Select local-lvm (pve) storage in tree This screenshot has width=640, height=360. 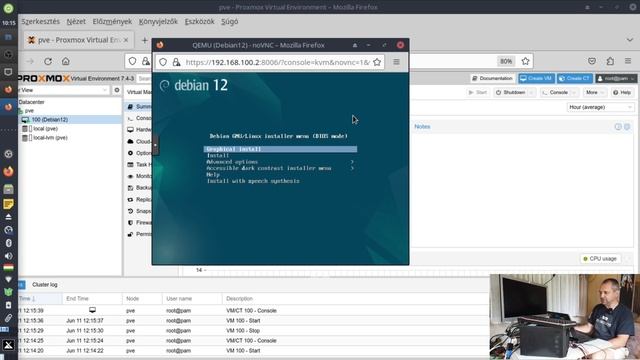pos(50,138)
